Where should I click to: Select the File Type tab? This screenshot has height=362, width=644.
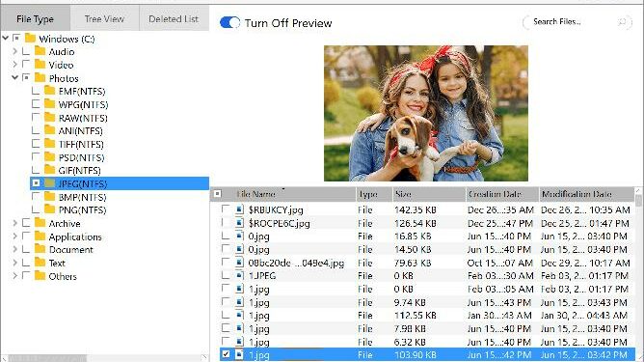pyautogui.click(x=35, y=19)
